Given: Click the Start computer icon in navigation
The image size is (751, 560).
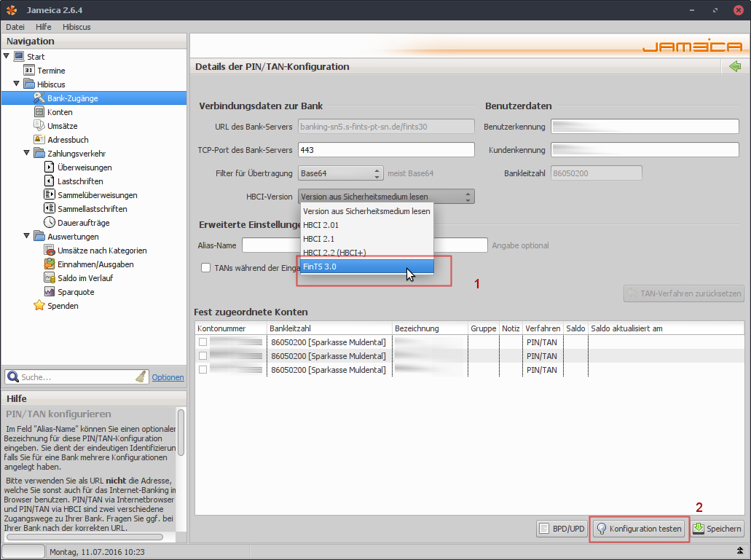Looking at the screenshot, I should 19,57.
